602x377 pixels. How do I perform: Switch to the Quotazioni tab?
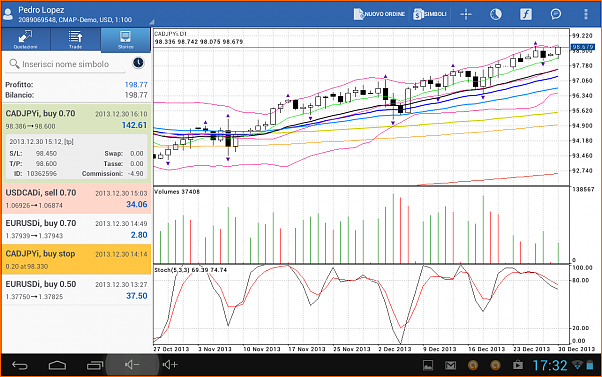coord(25,40)
